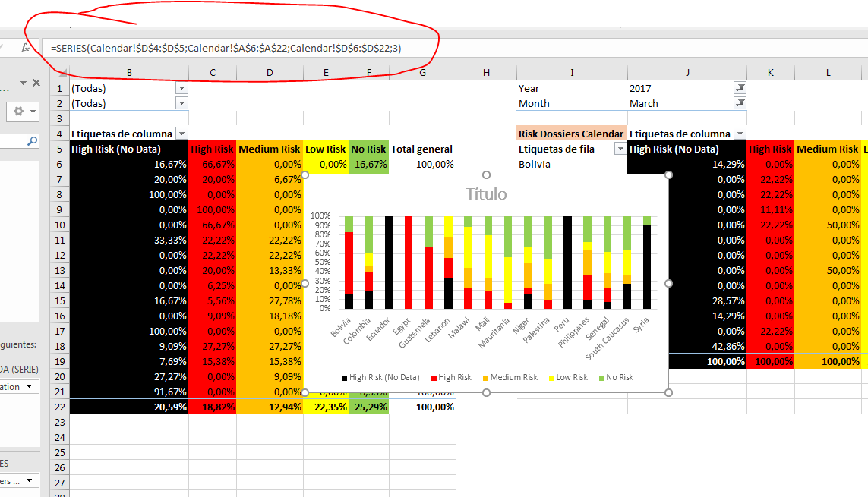Image resolution: width=868 pixels, height=497 pixels.
Task: Open the Month March filter button
Action: click(x=740, y=103)
